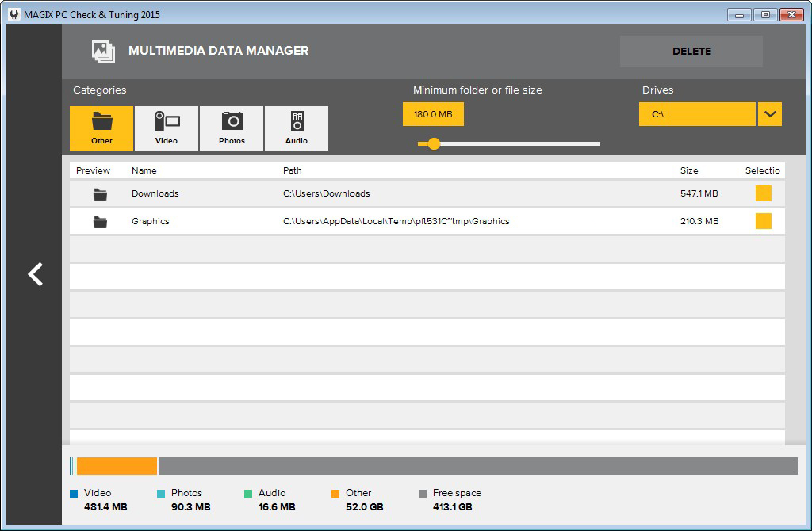
Task: Click the Size column header
Action: [689, 170]
